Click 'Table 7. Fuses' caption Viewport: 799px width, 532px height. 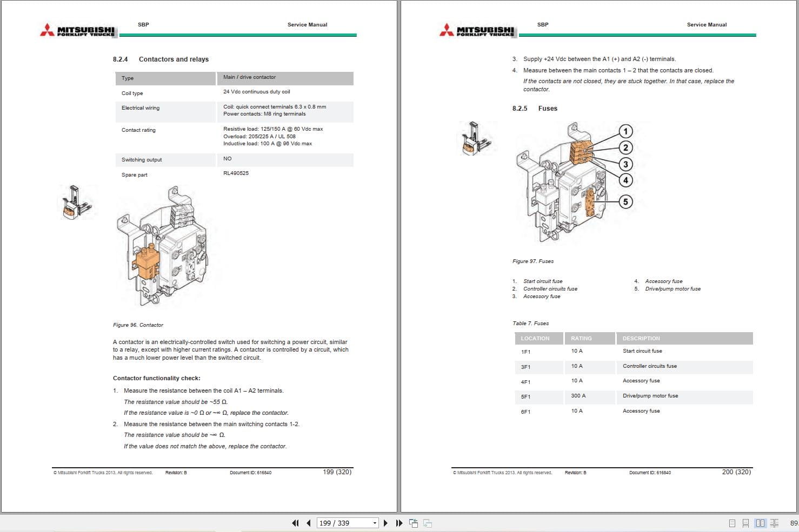[530, 324]
